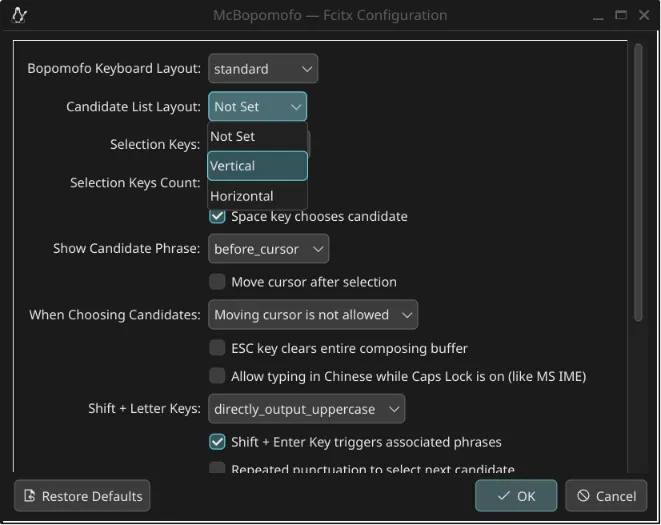This screenshot has height=525, width=661.
Task: Open Bopomofo Keyboard Layout dropdown
Action: [263, 68]
